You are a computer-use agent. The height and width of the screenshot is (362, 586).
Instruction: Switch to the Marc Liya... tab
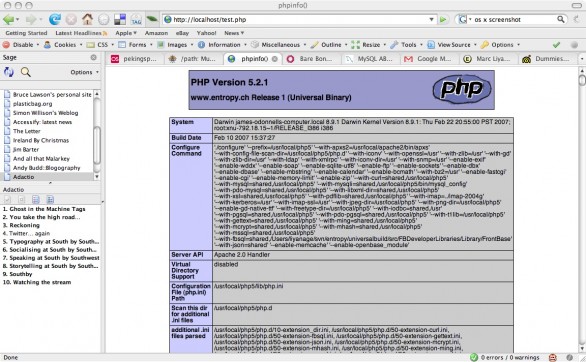click(488, 59)
